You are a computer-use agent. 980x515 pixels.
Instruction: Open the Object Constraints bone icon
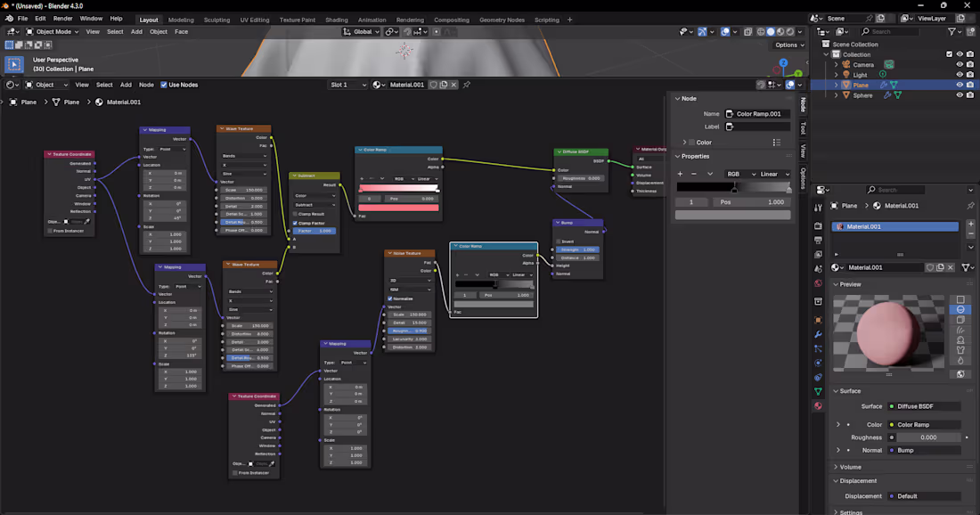pos(818,377)
